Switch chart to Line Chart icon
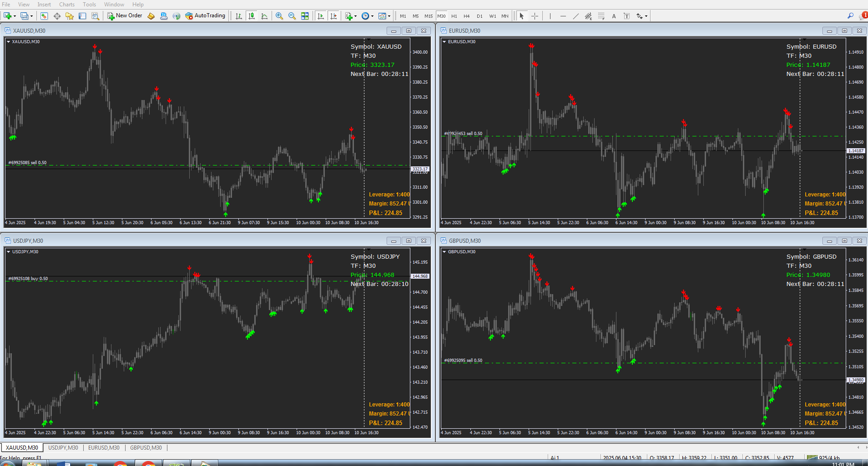Viewport: 868px width, 466px height. click(264, 16)
